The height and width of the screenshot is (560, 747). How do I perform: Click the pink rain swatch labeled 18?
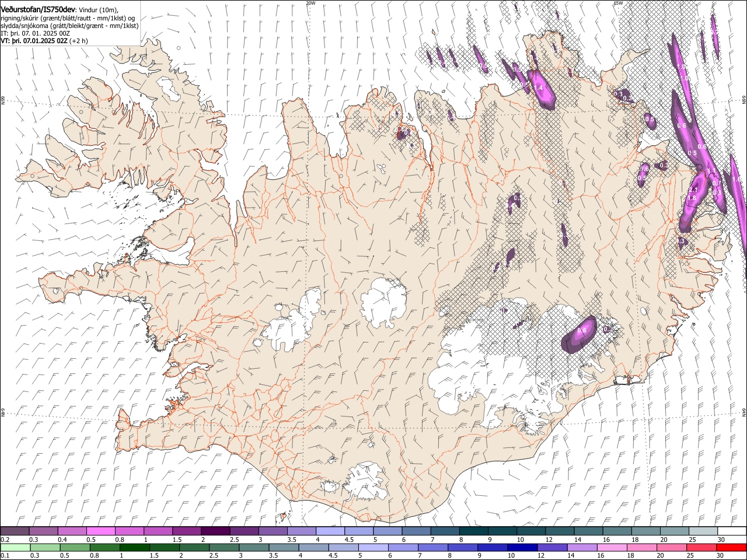(641, 548)
